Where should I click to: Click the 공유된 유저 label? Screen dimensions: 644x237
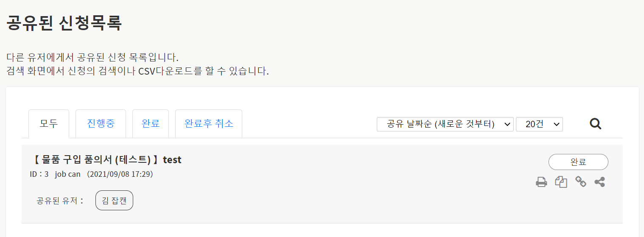pyautogui.click(x=60, y=201)
